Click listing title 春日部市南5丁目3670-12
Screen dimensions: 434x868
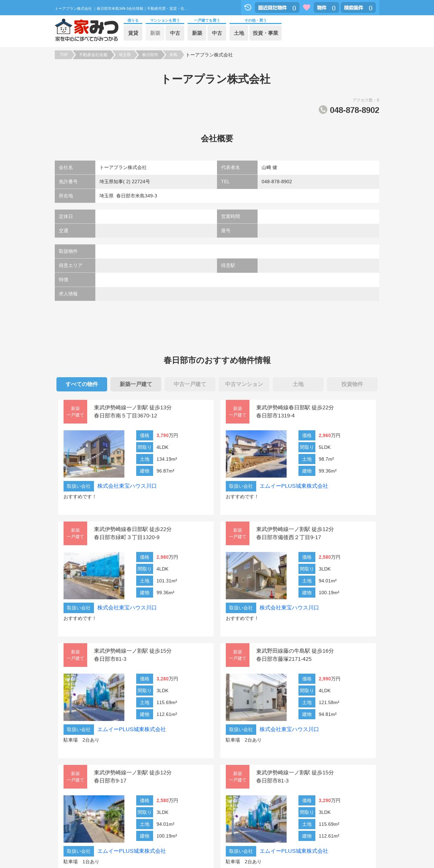pyautogui.click(x=125, y=416)
